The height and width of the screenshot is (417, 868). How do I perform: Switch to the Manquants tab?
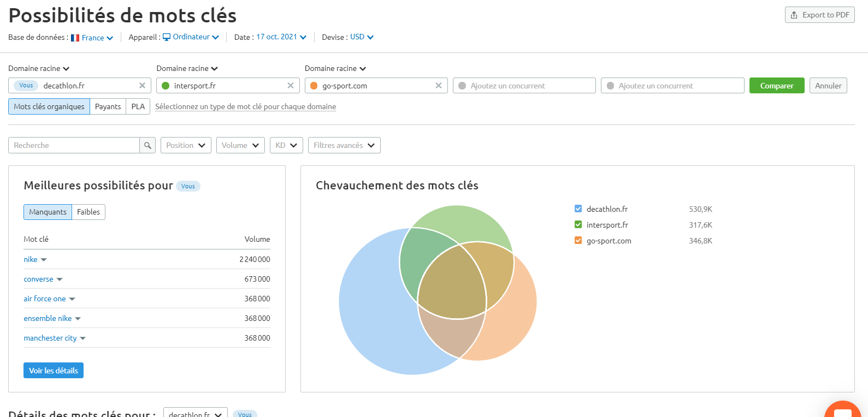[48, 212]
